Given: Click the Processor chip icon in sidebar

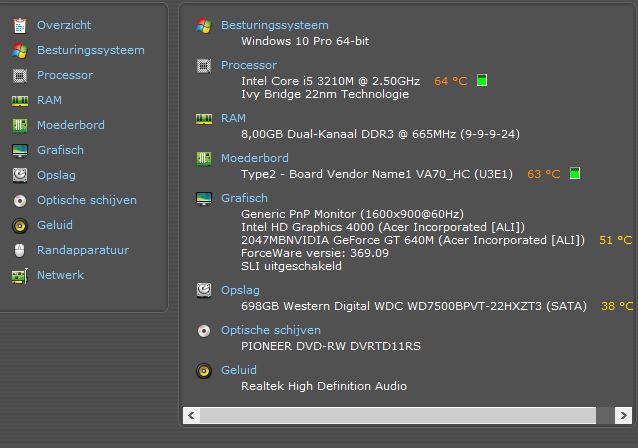Looking at the screenshot, I should pos(19,75).
